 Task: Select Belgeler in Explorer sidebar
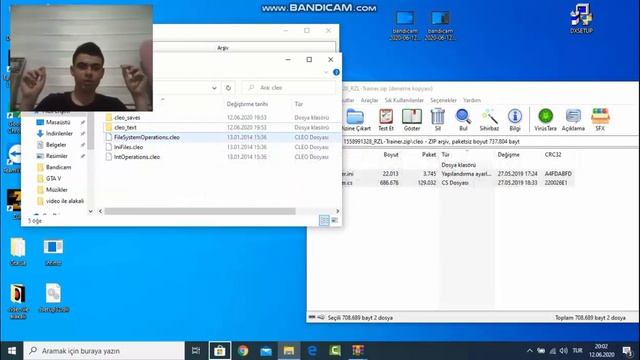coord(56,145)
